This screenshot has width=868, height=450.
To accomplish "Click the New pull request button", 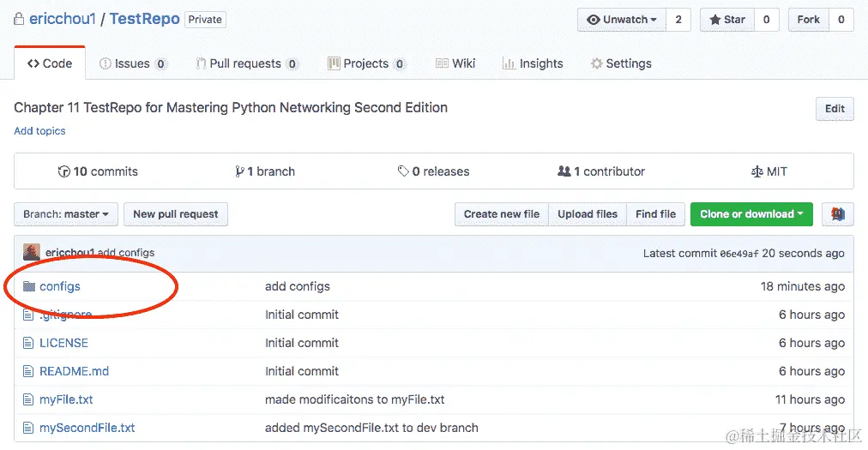I will tap(176, 214).
